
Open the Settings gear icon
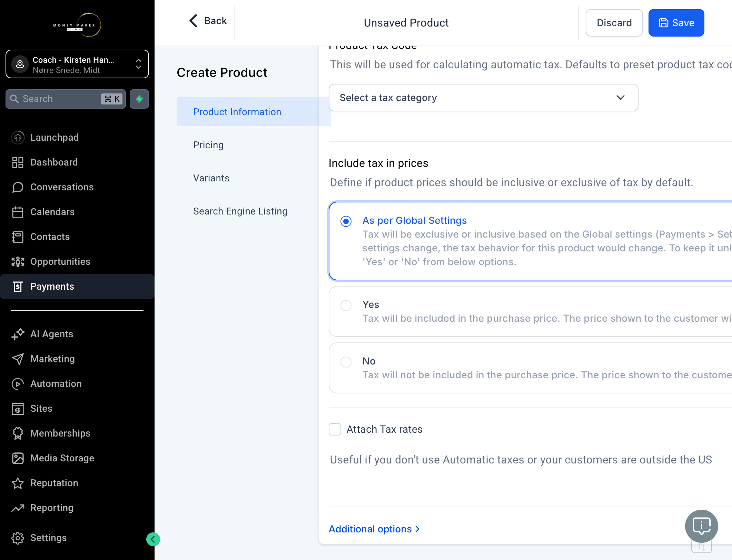click(x=18, y=538)
